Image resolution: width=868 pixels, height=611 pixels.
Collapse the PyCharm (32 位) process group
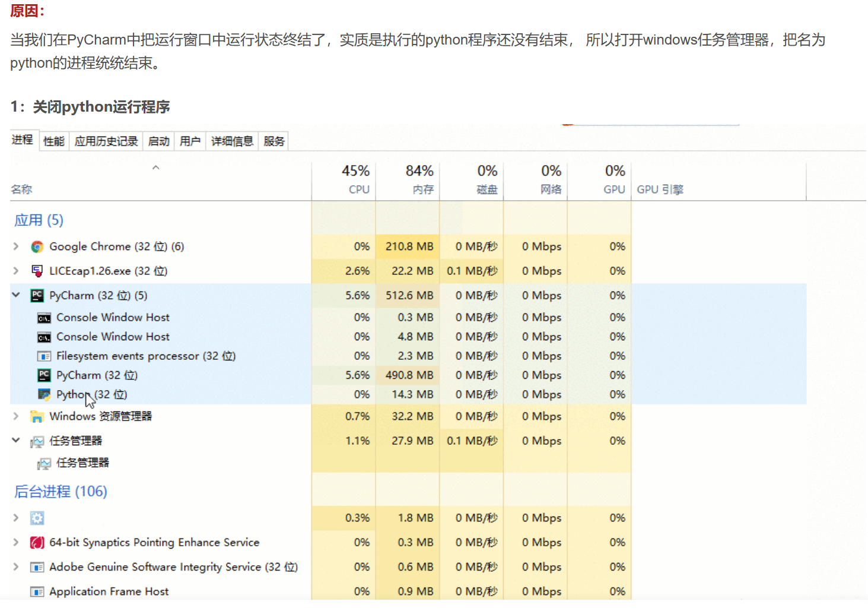[x=16, y=295]
